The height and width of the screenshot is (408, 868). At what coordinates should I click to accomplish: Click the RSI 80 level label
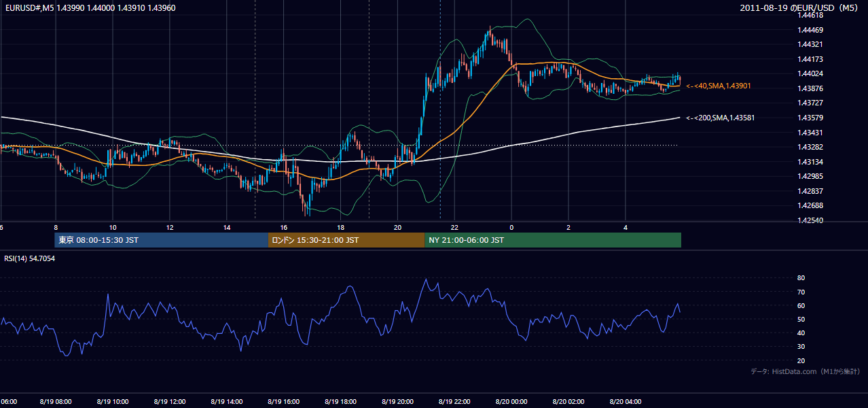tap(801, 278)
